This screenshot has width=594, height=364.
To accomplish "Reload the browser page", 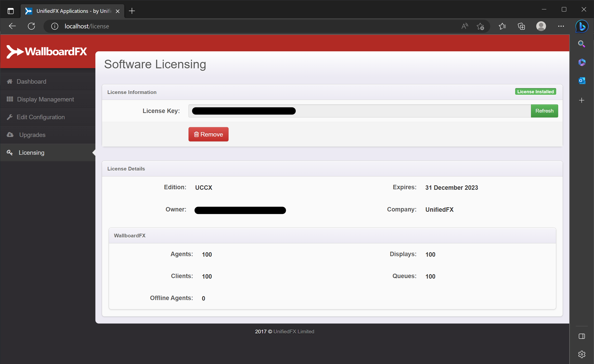I will tap(31, 26).
